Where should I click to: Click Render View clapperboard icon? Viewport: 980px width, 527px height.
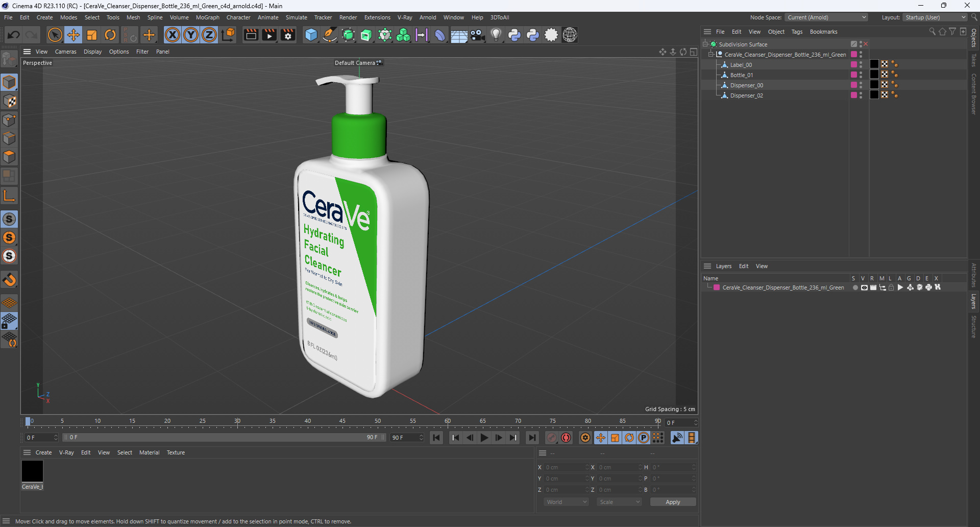[251, 35]
